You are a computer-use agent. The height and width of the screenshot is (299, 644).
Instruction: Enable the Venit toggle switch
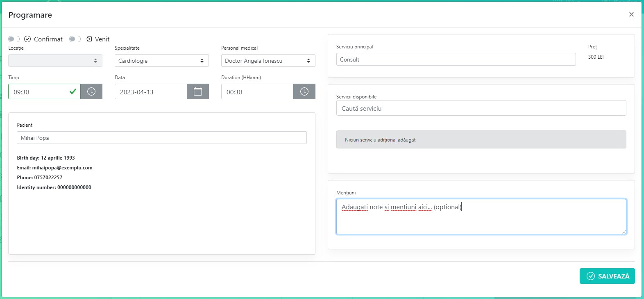(75, 39)
